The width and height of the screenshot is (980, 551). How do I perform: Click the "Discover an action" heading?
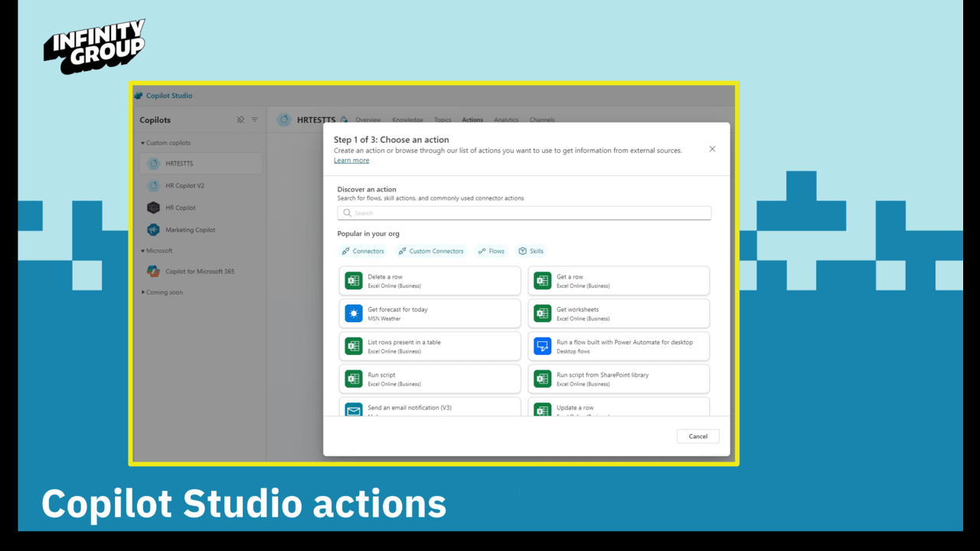367,189
